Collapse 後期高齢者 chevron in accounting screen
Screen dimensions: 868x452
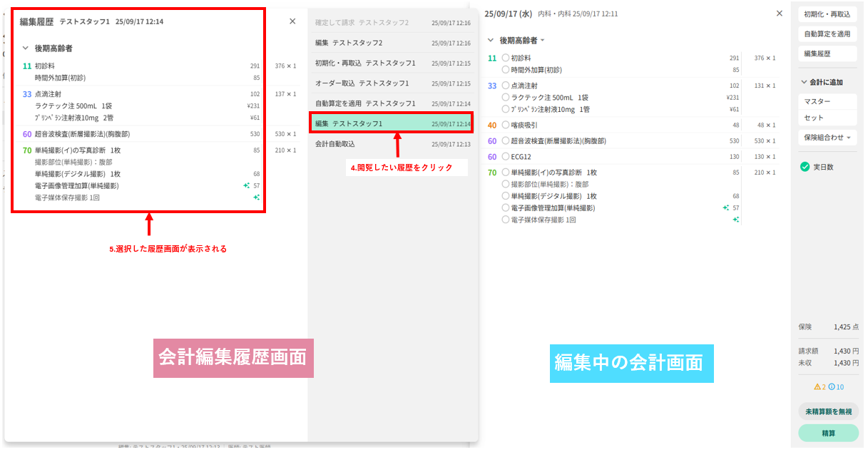[x=491, y=41]
